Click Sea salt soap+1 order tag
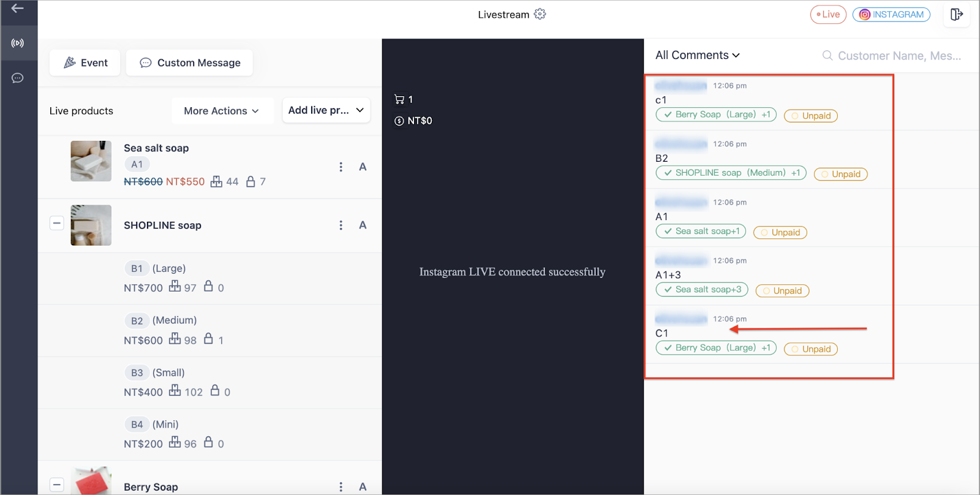 click(701, 231)
